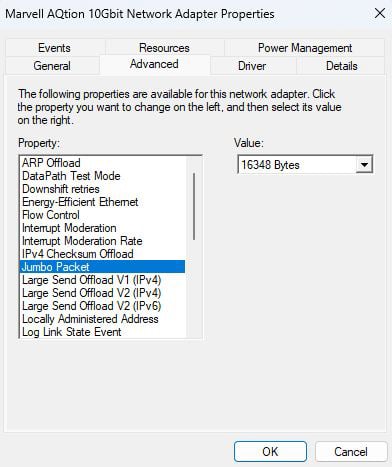Choose Locally Administered Address property
Image resolution: width=392 pixels, height=467 pixels.
(102, 319)
